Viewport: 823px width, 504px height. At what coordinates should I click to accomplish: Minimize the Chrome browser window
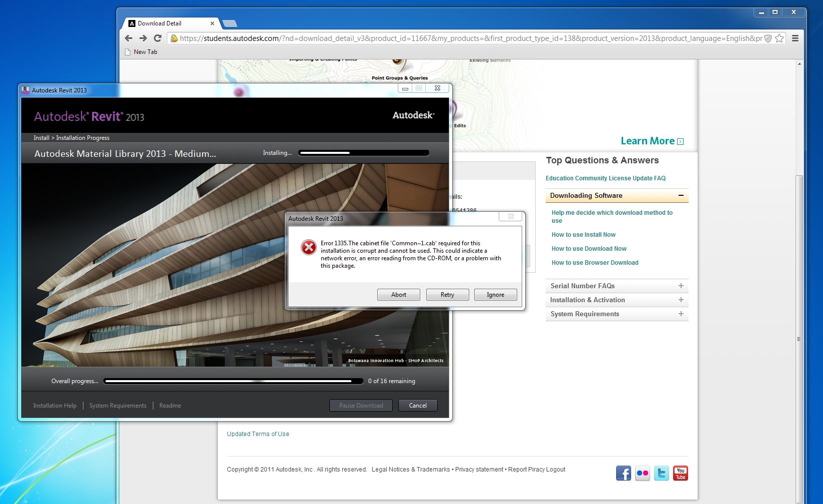(x=761, y=12)
